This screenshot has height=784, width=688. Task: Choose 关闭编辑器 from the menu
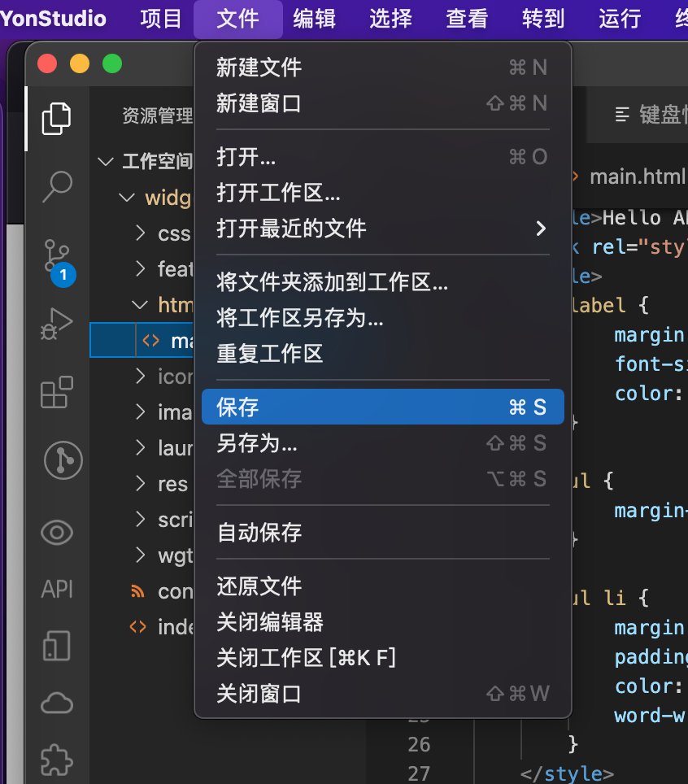(x=270, y=622)
